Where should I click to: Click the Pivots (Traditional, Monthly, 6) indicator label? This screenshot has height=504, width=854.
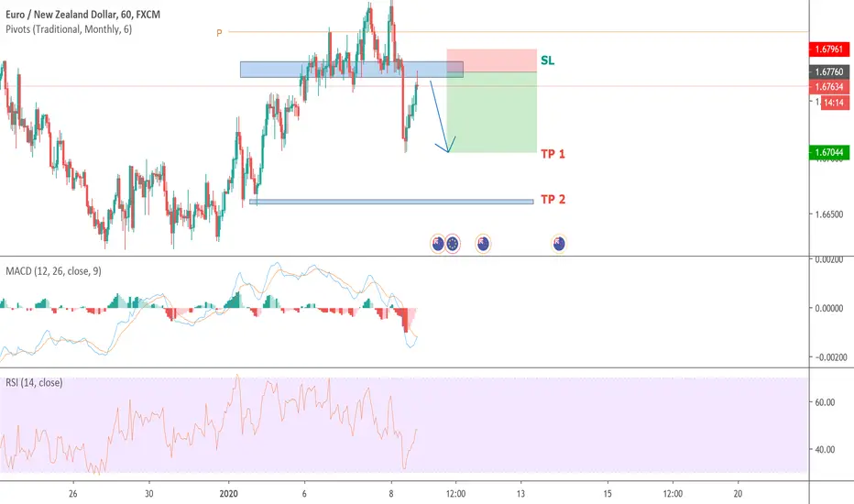69,29
